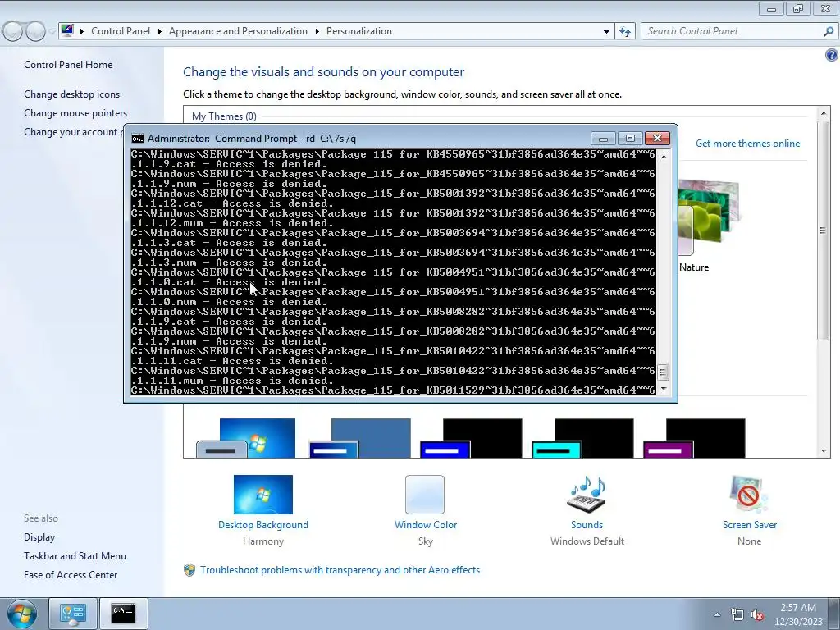Viewport: 840px width, 630px height.
Task: Open Change mouse pointers link
Action: point(75,113)
